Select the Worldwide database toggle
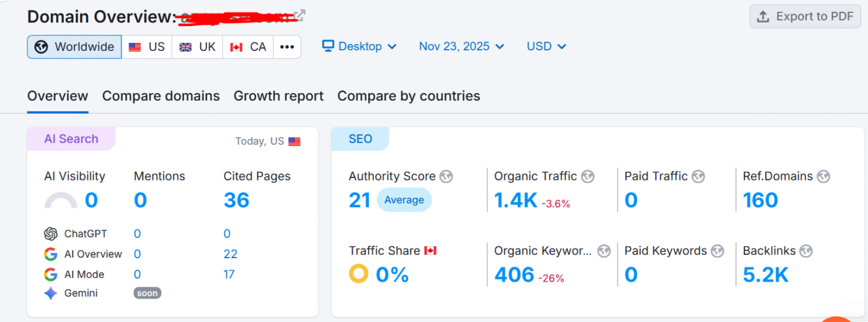The height and width of the screenshot is (322, 868). click(74, 47)
